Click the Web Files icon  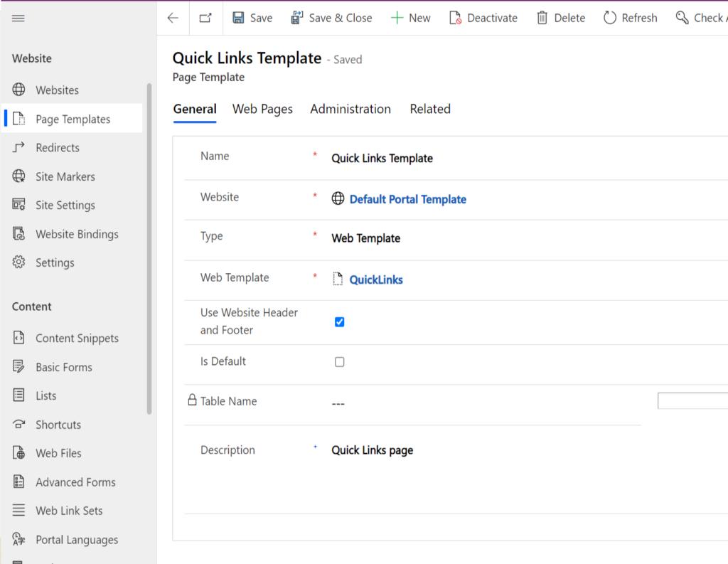pos(18,452)
